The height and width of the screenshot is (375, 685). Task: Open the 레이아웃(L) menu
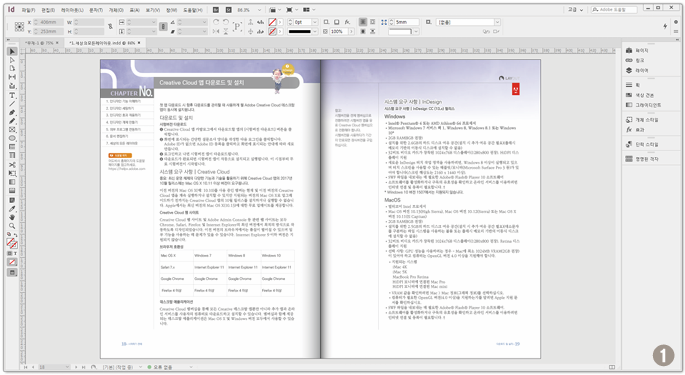[x=72, y=10]
